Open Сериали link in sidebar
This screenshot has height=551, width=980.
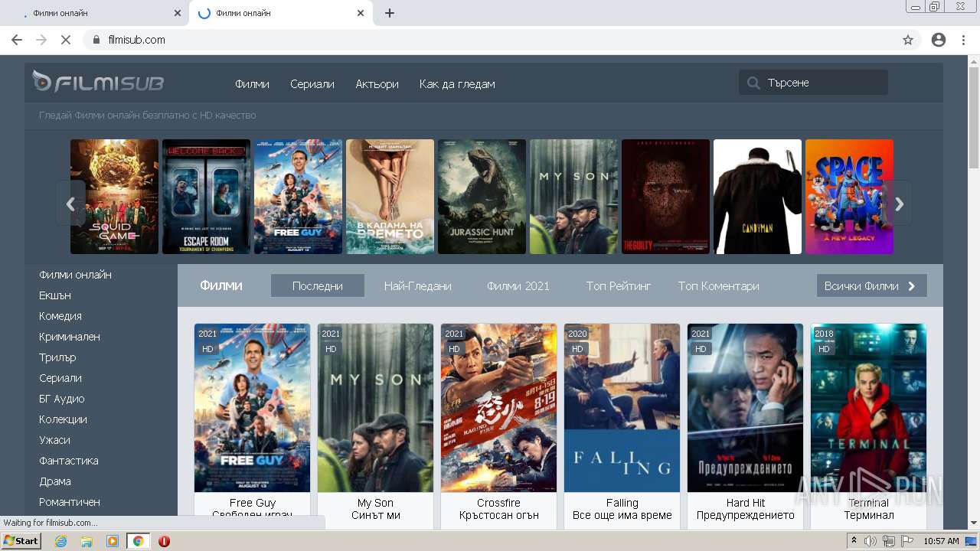pyautogui.click(x=60, y=378)
